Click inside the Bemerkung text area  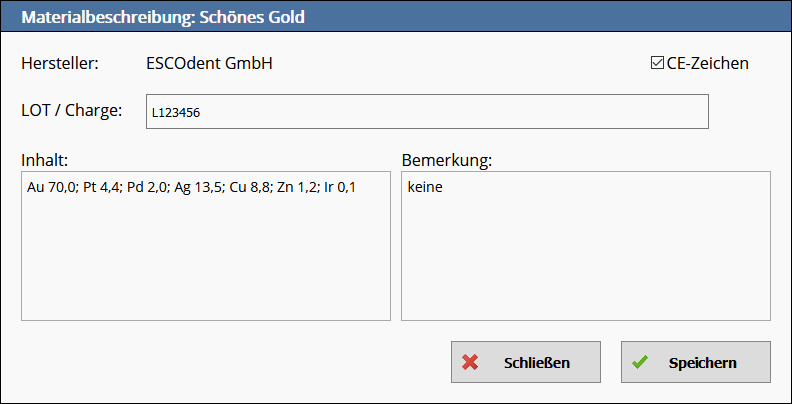pyautogui.click(x=585, y=260)
